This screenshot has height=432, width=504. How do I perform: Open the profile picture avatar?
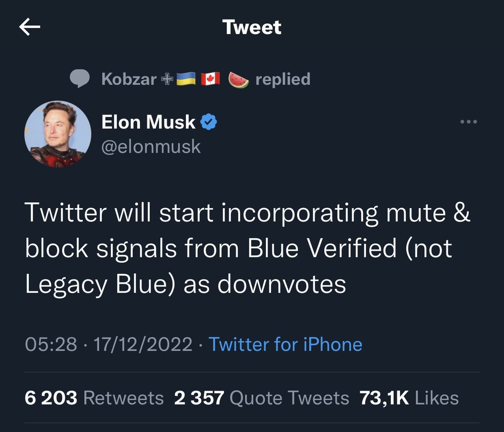[x=58, y=134]
